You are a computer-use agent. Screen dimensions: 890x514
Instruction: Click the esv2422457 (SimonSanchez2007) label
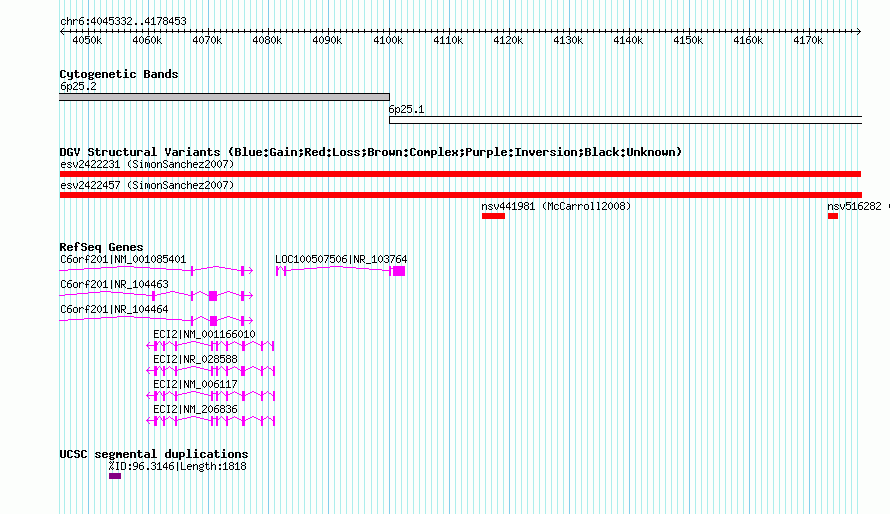coord(147,186)
